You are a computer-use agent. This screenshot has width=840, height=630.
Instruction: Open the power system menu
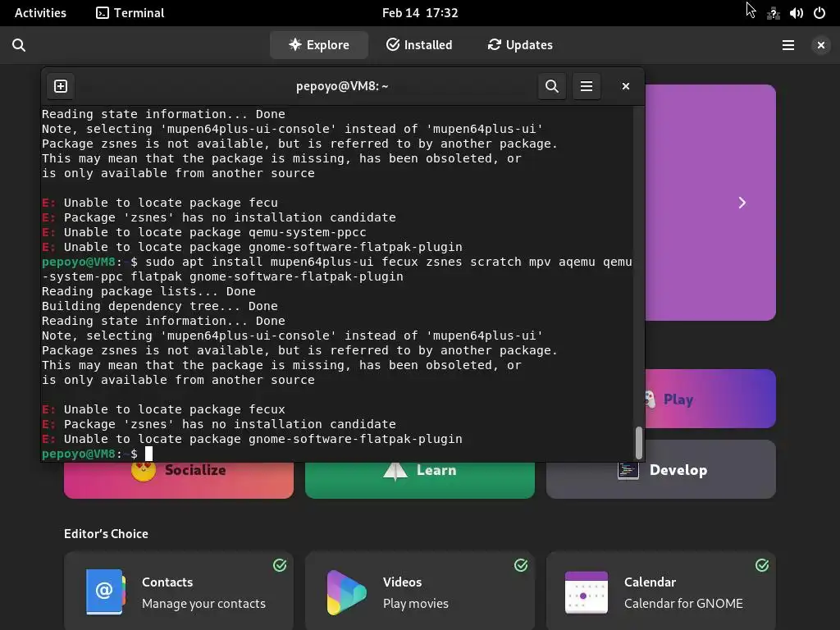pos(819,13)
